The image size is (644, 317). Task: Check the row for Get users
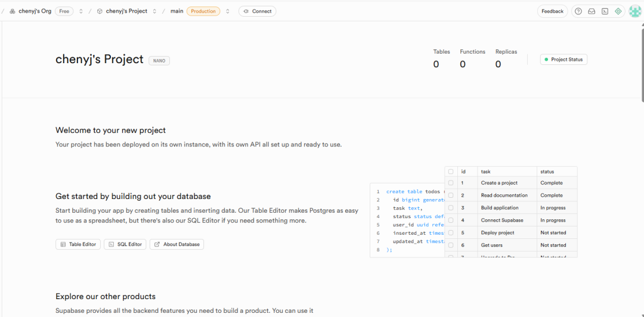(451, 245)
